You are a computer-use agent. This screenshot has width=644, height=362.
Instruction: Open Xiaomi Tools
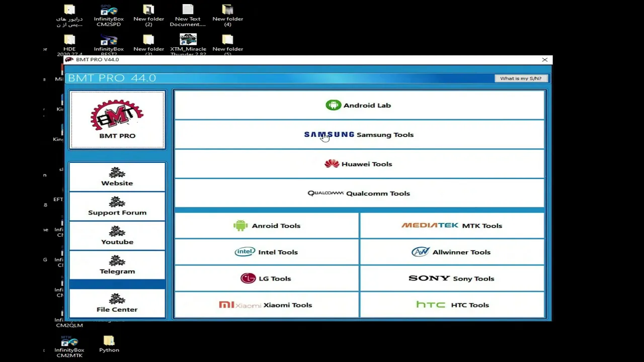[x=267, y=305]
